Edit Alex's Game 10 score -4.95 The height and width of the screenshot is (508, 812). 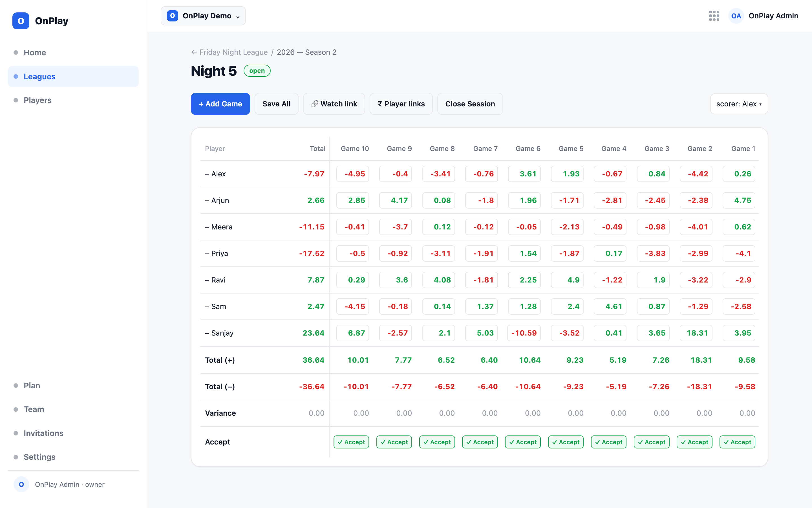[353, 174]
